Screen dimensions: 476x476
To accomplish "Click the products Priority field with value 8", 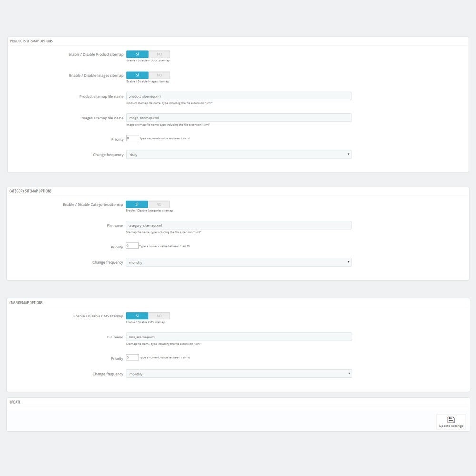I will [x=132, y=138].
